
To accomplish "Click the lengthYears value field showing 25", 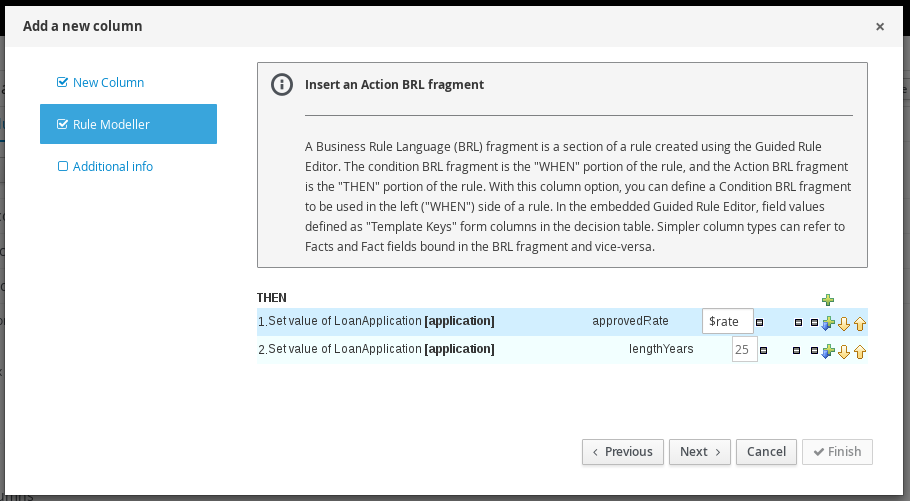I will tap(744, 350).
